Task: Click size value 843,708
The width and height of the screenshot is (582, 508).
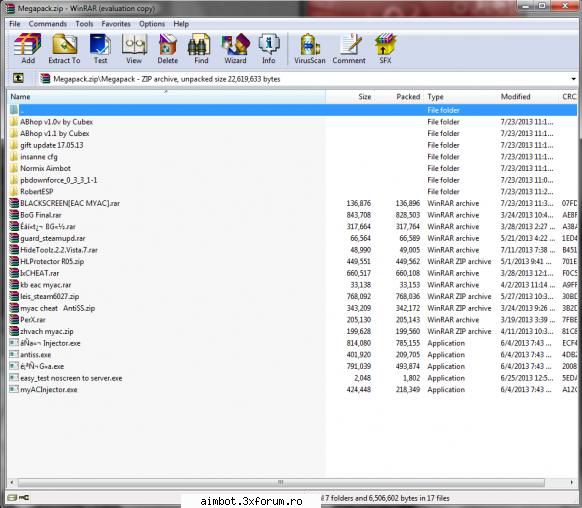Action: click(359, 215)
